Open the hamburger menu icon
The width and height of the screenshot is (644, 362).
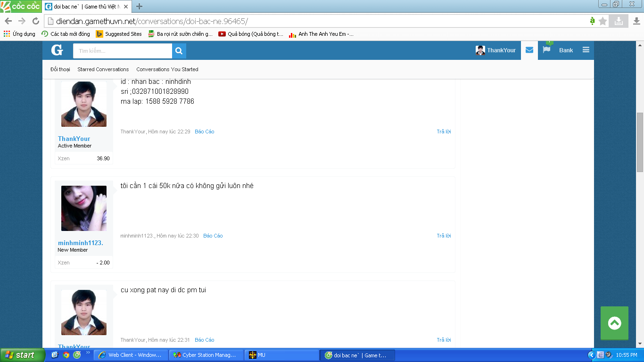coord(586,50)
